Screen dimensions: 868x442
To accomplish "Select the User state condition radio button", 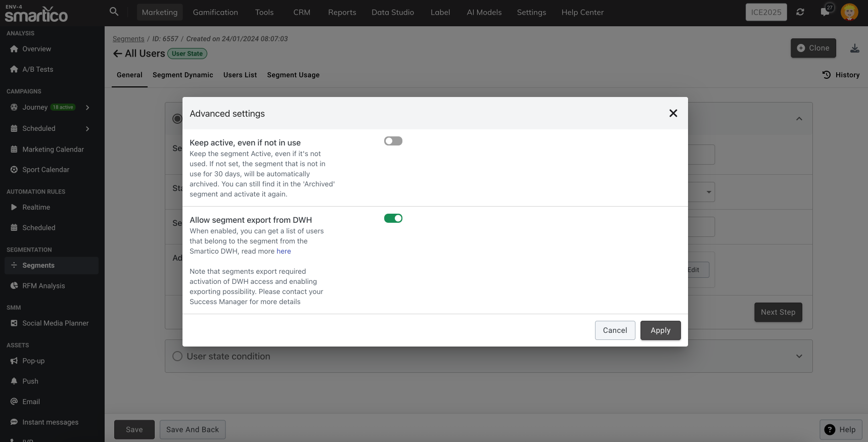I will [177, 356].
